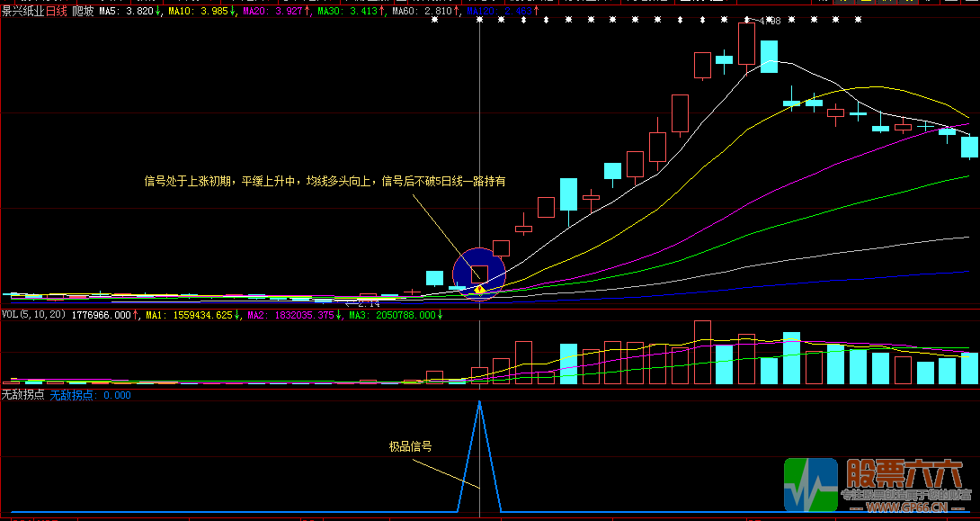980x521 pixels.
Task: Click the 景兴纸业 stock name label
Action: (22, 12)
